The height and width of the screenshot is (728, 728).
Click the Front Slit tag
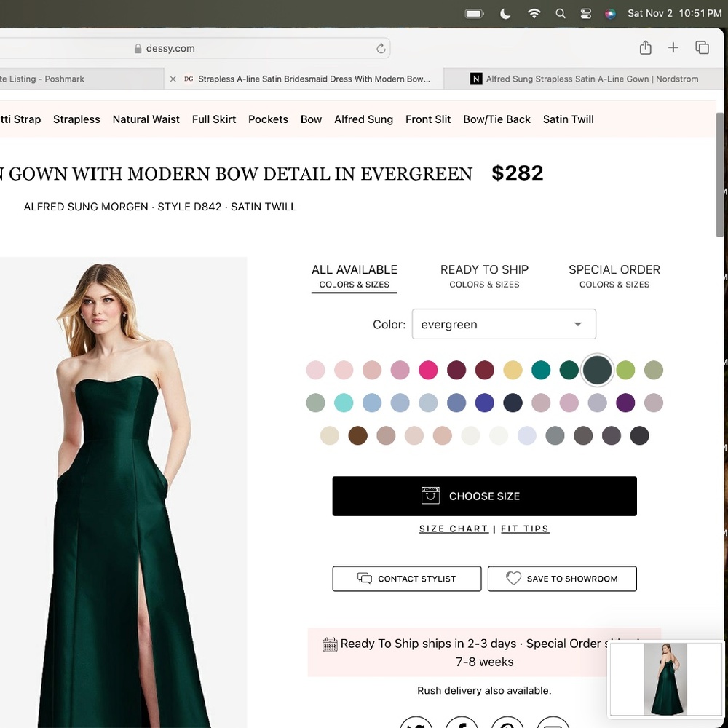coord(428,119)
